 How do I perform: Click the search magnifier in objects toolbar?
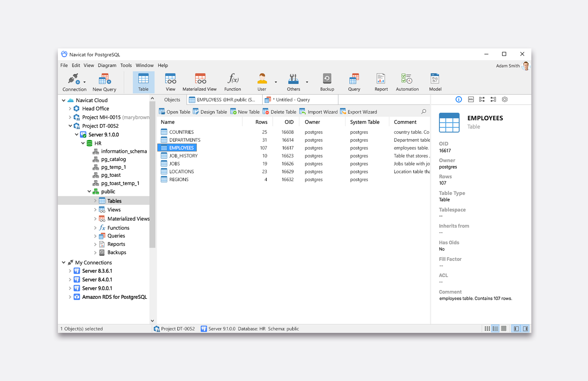[424, 112]
